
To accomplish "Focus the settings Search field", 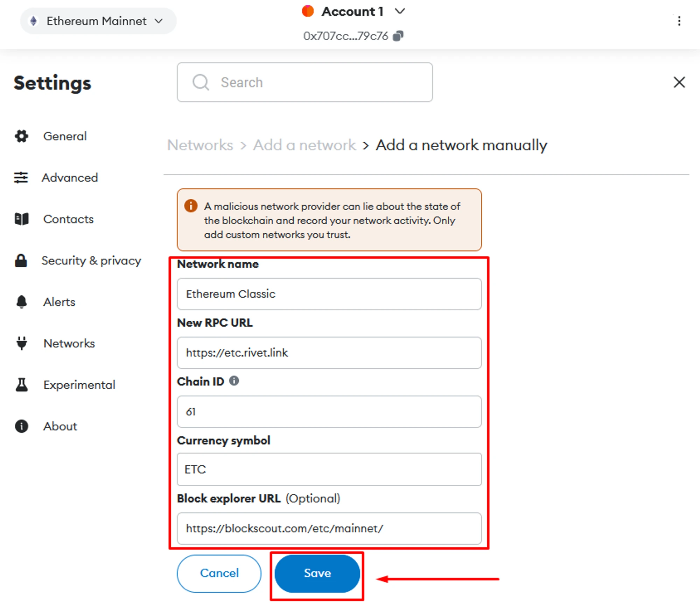I will pyautogui.click(x=304, y=83).
